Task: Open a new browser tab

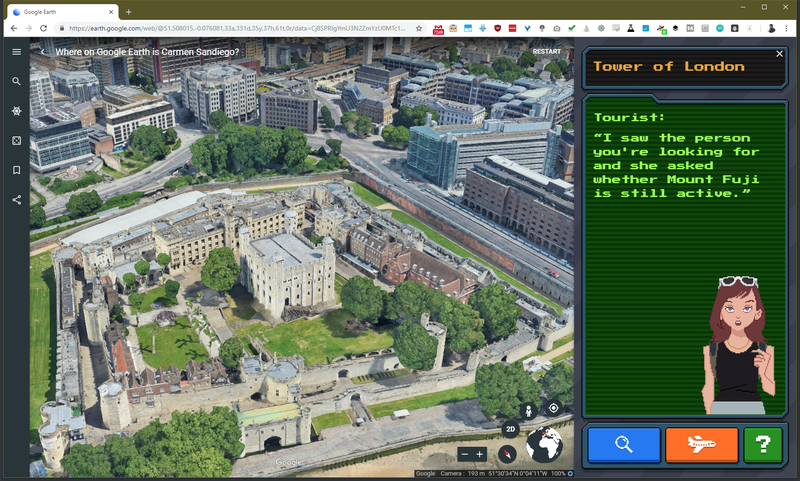Action: pos(129,12)
